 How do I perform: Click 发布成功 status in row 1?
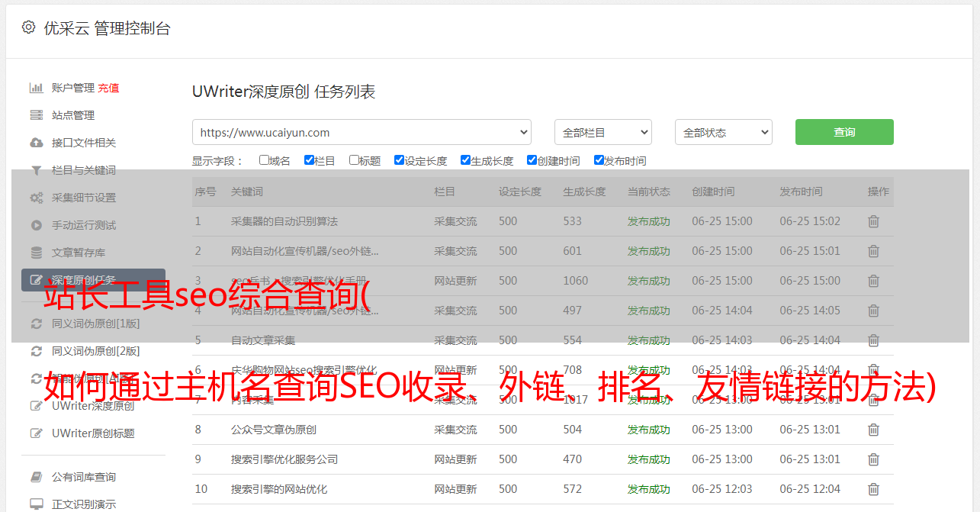649,221
